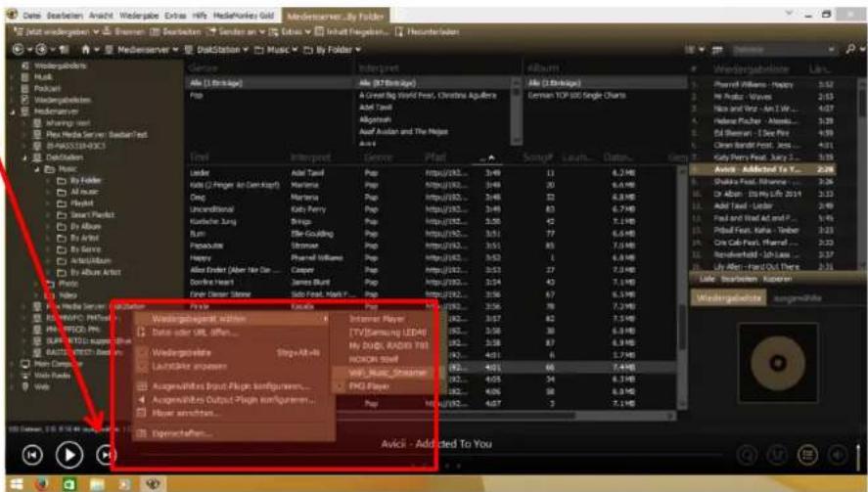
Task: Open the All music folder in the tree
Action: coord(84,192)
